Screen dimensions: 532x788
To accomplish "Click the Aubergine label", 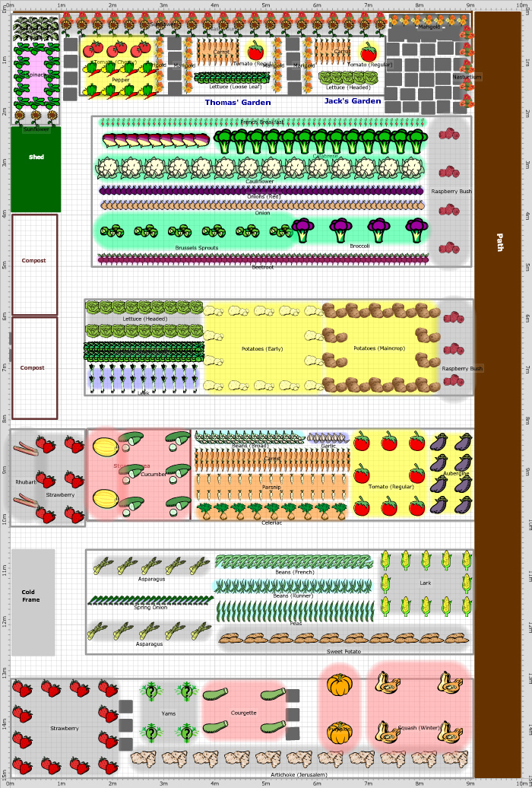I will [456, 473].
